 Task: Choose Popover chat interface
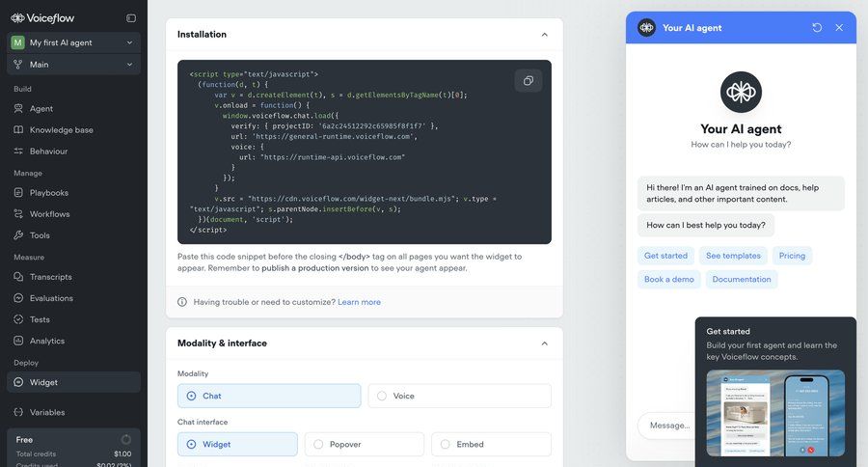click(x=365, y=444)
